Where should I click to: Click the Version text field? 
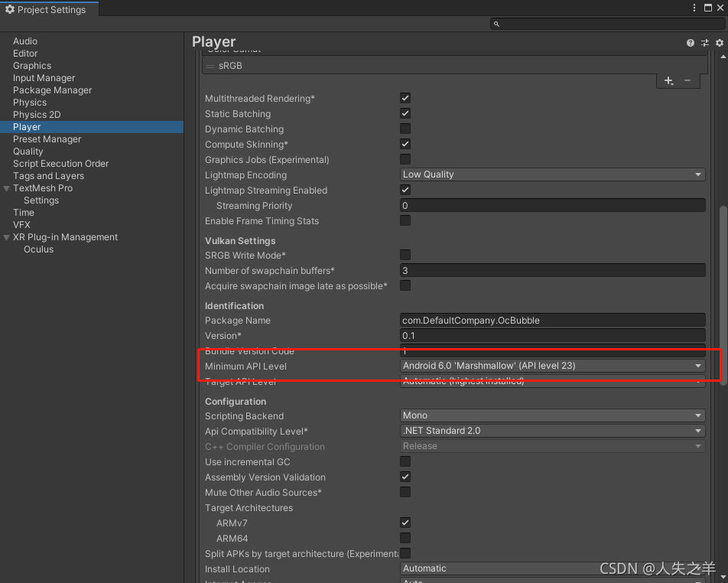552,335
